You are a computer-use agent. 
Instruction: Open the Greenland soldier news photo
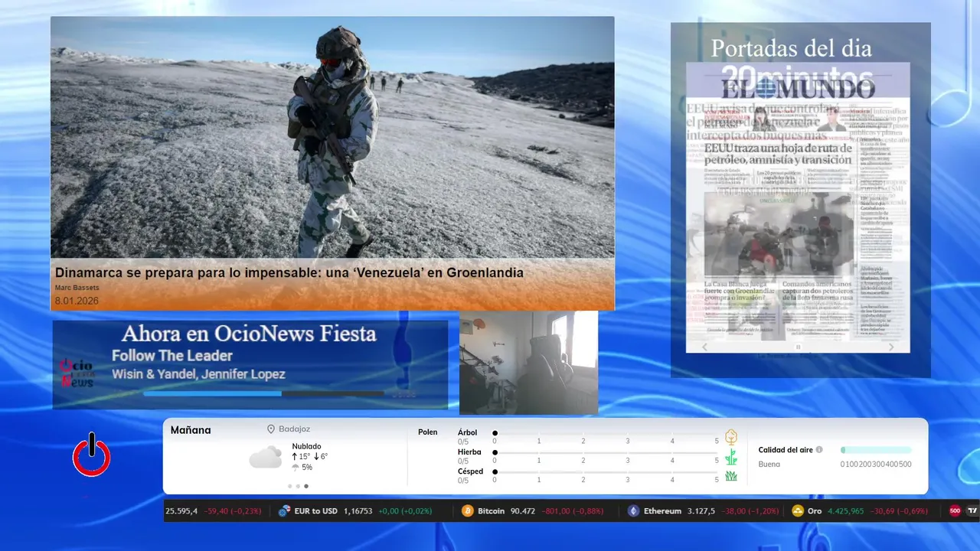332,138
